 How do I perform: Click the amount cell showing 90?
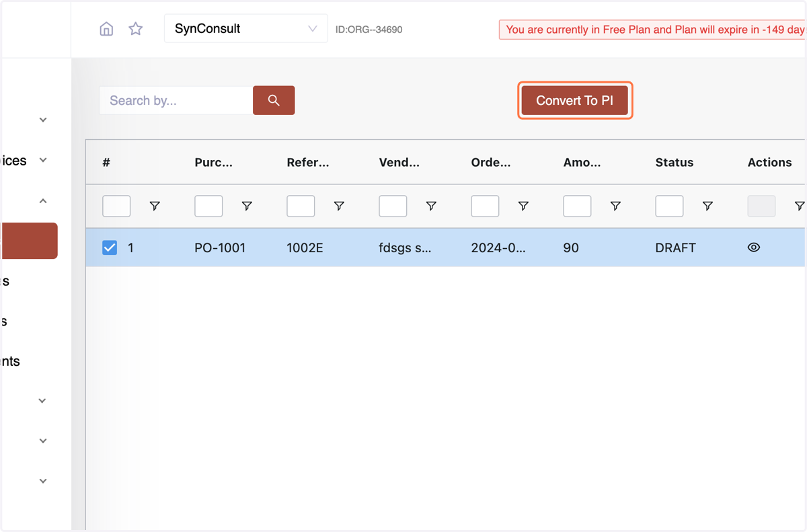point(571,248)
